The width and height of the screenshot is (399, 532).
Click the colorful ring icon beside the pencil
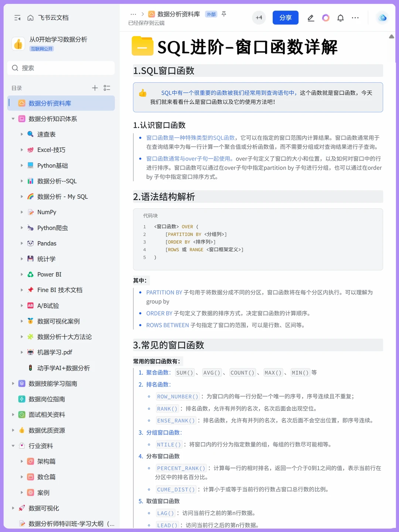click(x=325, y=17)
